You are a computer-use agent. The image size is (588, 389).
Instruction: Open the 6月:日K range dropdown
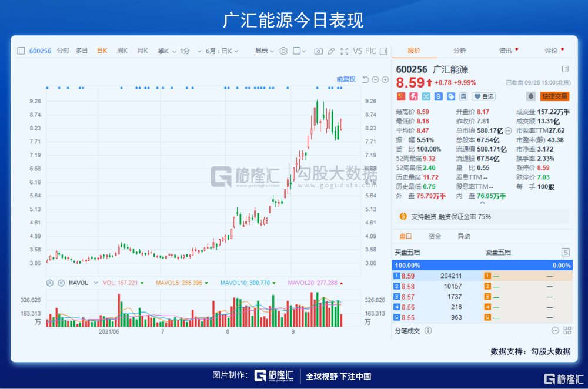(222, 51)
